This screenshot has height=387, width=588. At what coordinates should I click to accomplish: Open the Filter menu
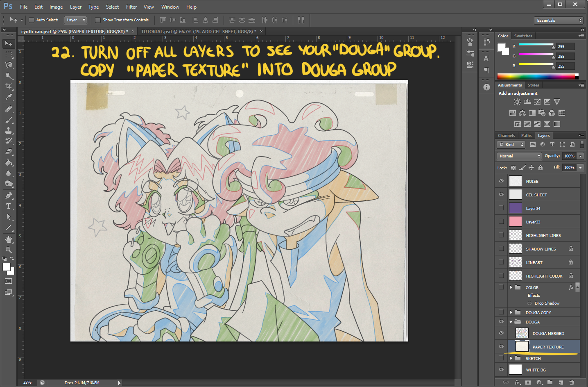coord(131,7)
